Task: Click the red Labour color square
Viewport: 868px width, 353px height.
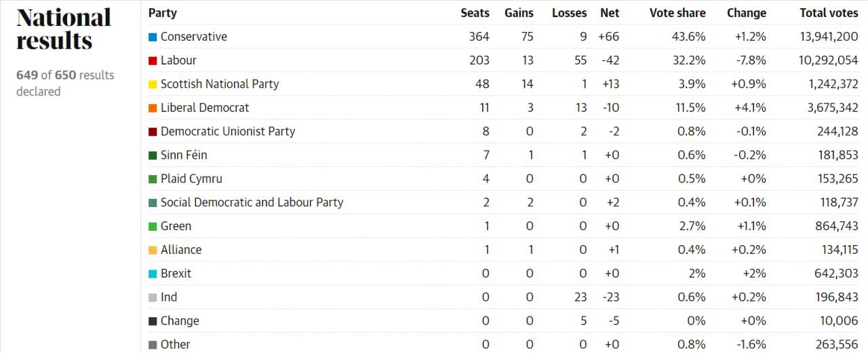Action: click(x=153, y=60)
